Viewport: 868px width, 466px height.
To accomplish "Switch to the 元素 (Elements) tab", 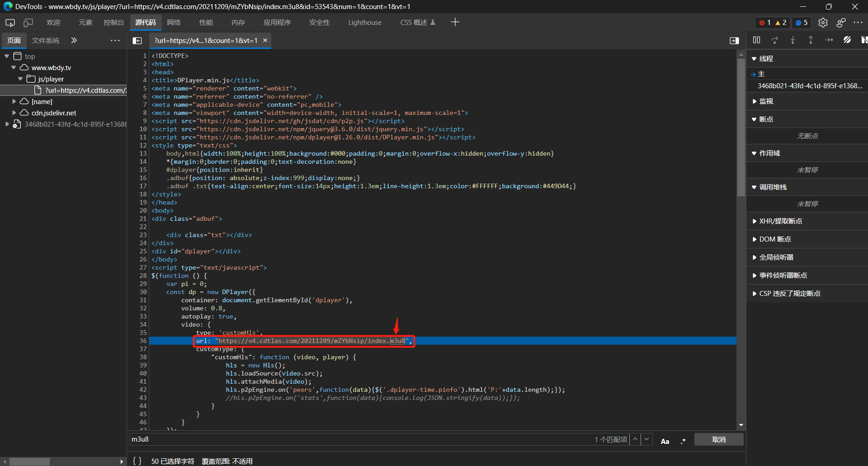I will [85, 23].
